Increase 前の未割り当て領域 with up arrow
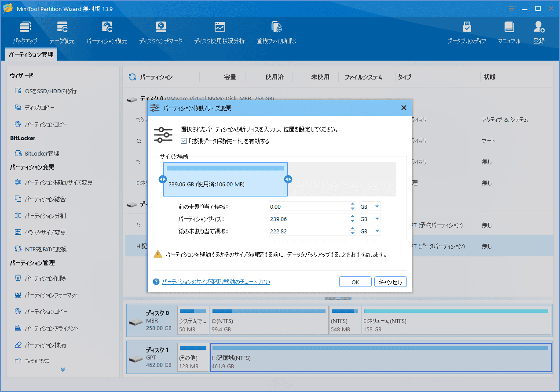The height and width of the screenshot is (392, 560). [352, 204]
